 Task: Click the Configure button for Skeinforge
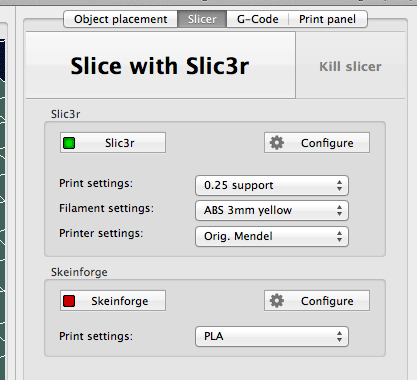click(x=317, y=301)
